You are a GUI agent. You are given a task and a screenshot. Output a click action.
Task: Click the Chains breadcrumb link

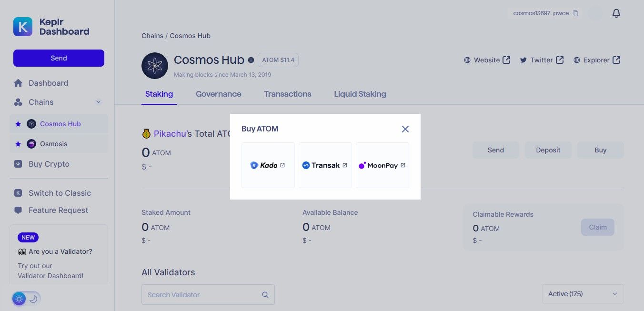(152, 36)
